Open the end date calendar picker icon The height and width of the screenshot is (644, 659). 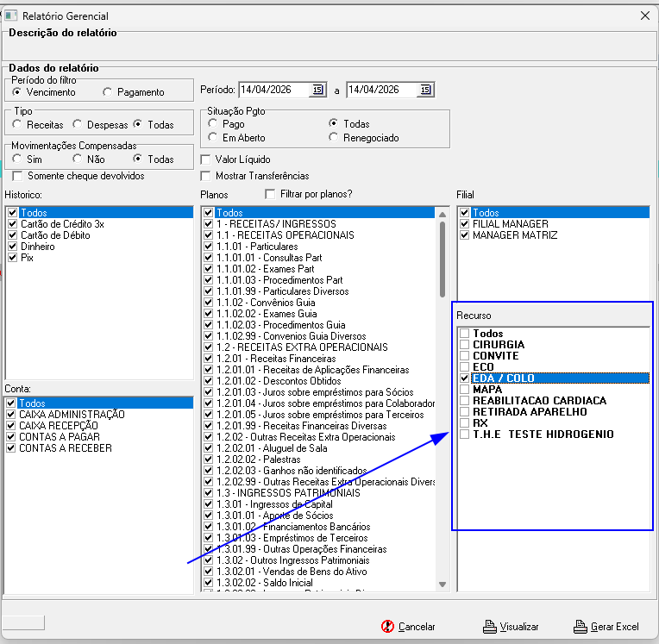point(425,90)
